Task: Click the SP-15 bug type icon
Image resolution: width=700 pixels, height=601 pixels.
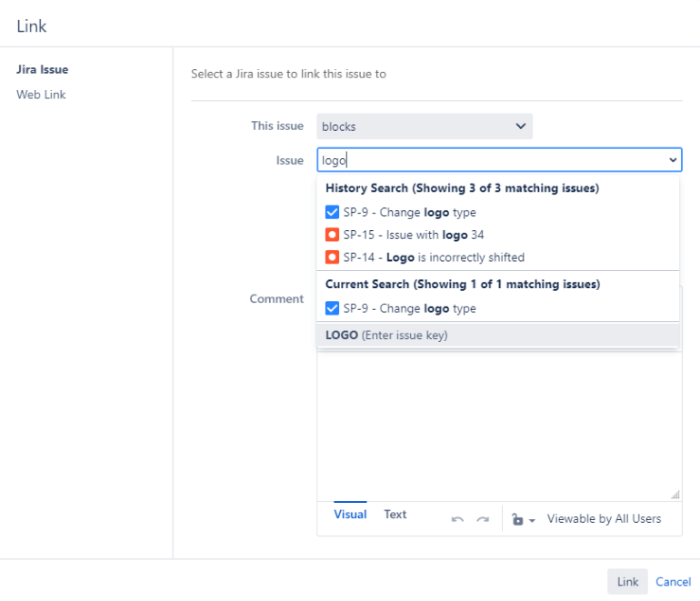Action: point(332,235)
